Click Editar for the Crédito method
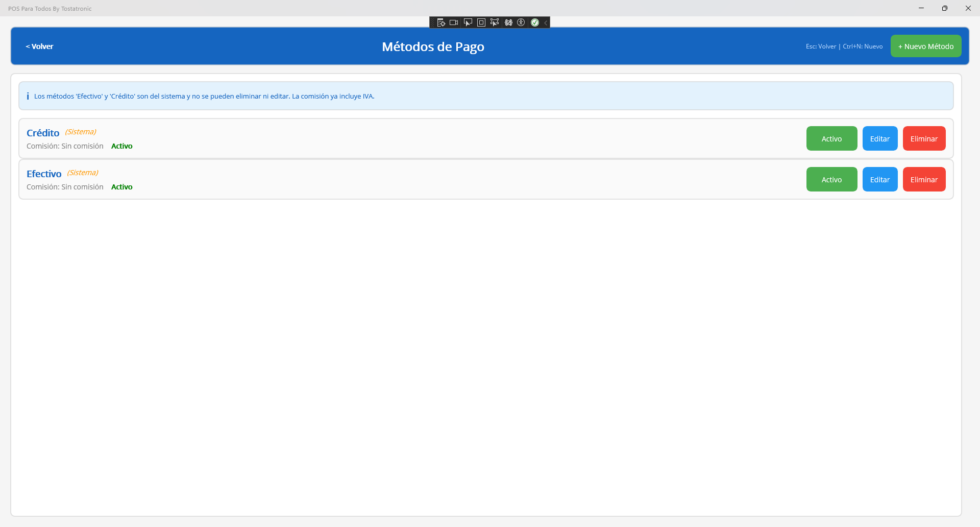980x527 pixels. (x=879, y=138)
